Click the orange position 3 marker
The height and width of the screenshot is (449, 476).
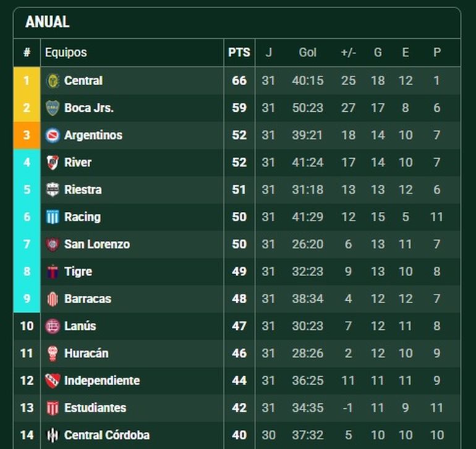pyautogui.click(x=27, y=135)
